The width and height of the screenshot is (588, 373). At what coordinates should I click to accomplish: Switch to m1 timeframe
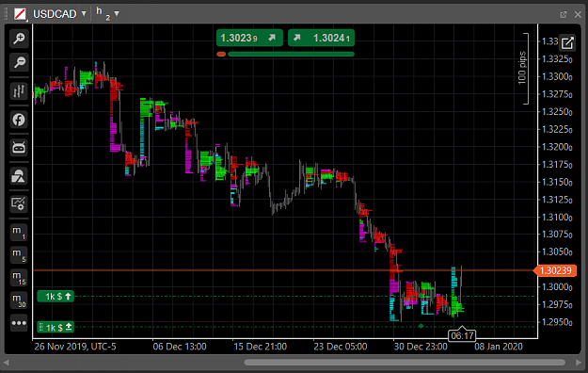point(19,233)
